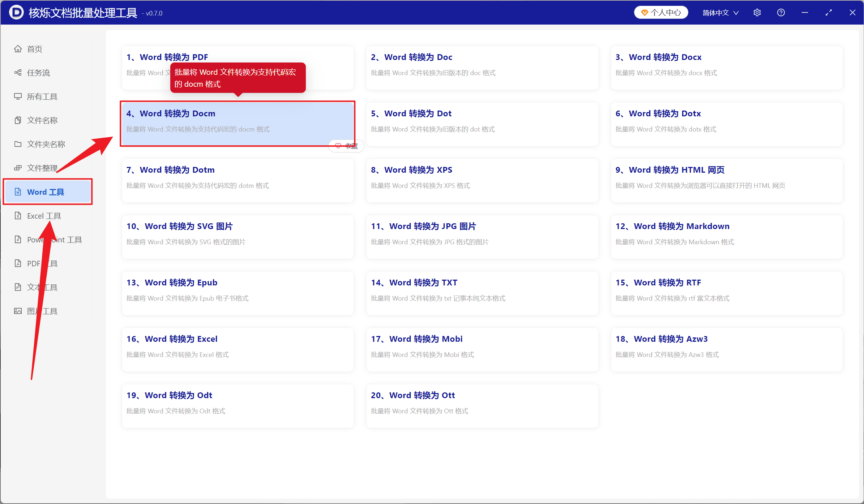Choose the Word 转换为 HTML 网页 card
This screenshot has width=864, height=504.
pyautogui.click(x=727, y=180)
